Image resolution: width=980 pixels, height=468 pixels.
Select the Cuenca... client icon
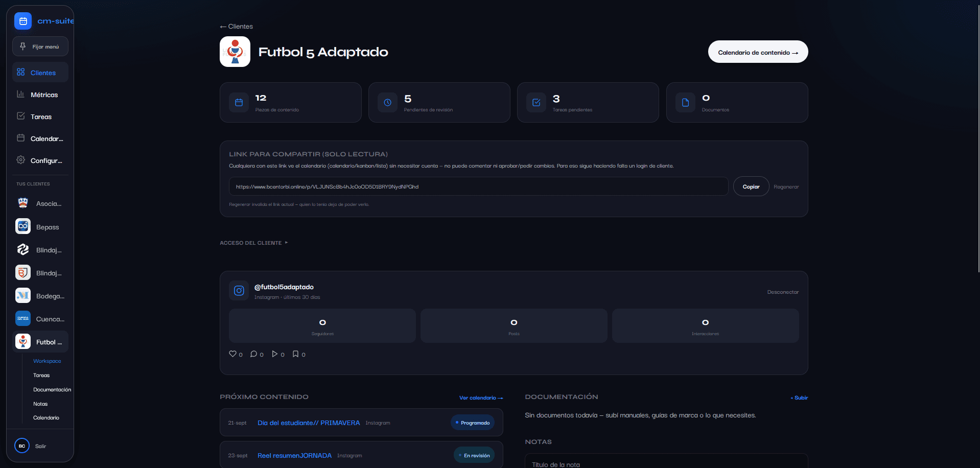(x=23, y=318)
